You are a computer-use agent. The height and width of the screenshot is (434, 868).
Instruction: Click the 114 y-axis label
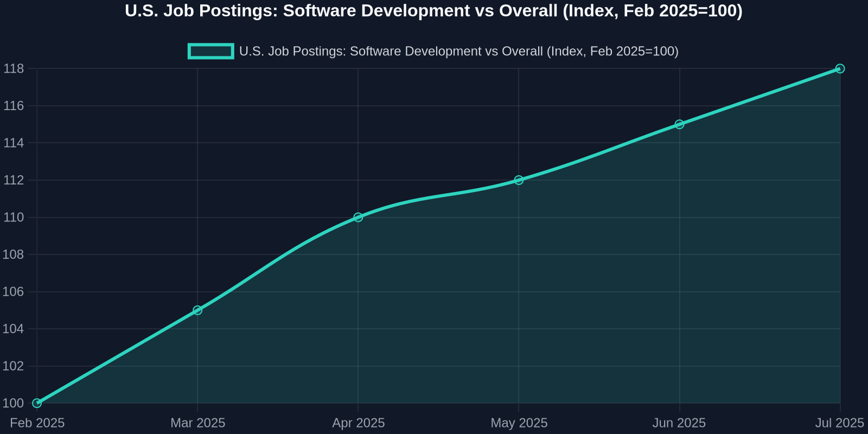click(x=14, y=143)
